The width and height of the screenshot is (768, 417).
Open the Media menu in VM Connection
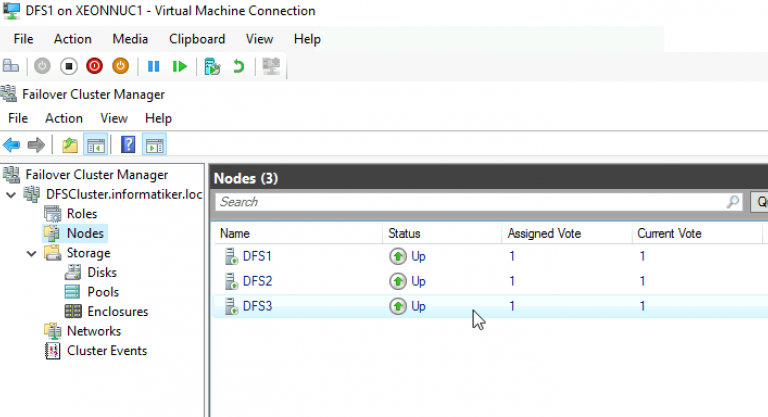[x=130, y=39]
